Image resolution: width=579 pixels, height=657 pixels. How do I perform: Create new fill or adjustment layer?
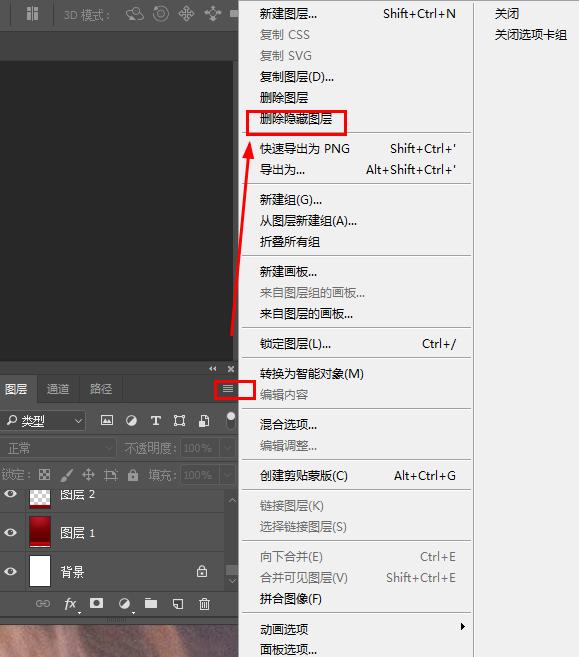tap(124, 603)
